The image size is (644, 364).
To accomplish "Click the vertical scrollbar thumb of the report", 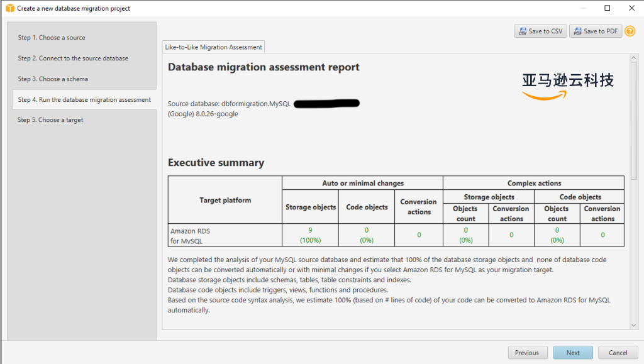I will pyautogui.click(x=633, y=119).
